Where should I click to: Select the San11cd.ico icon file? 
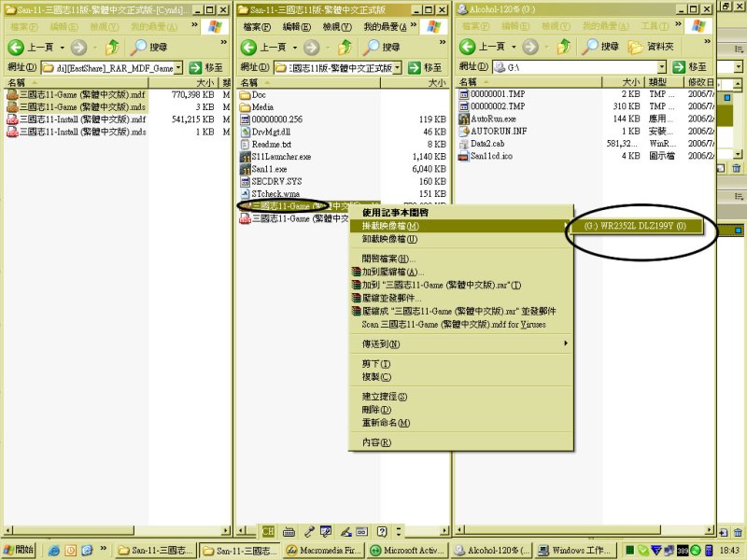point(463,156)
